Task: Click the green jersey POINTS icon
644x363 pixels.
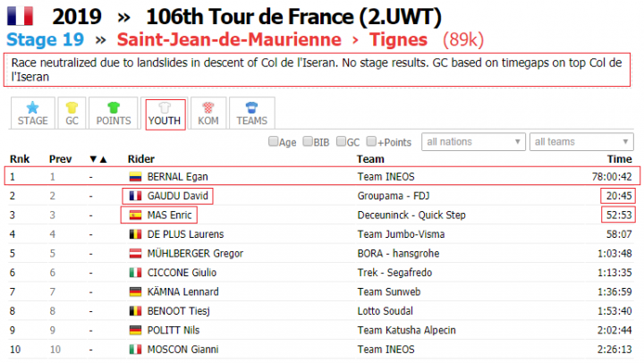Action: [x=114, y=107]
